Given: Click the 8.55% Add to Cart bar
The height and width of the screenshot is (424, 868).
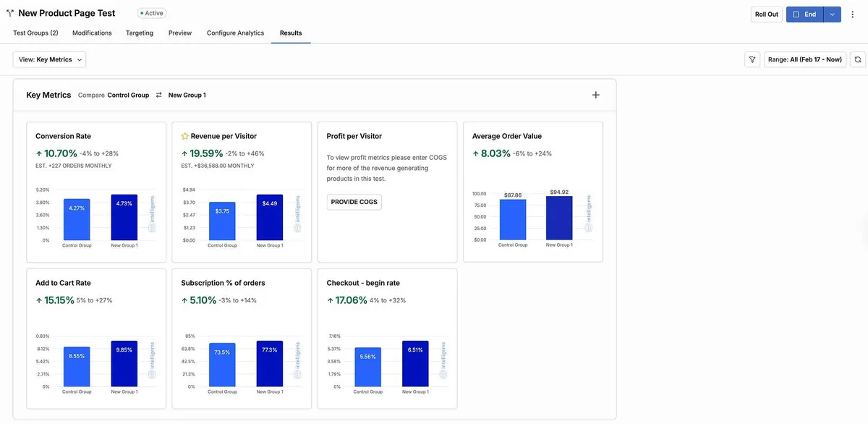Looking at the screenshot, I should pyautogui.click(x=77, y=367).
